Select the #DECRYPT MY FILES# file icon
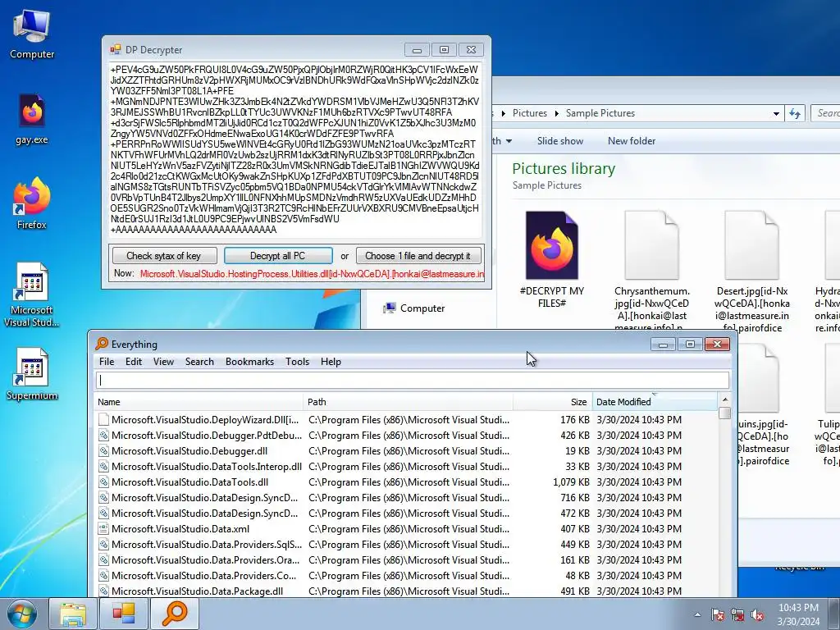This screenshot has height=630, width=840. 552,260
